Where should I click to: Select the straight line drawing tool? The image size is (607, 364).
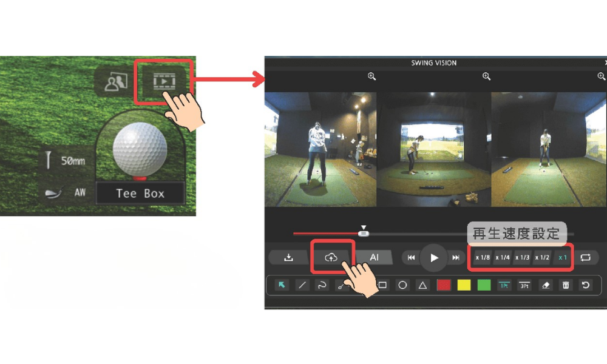tap(302, 286)
